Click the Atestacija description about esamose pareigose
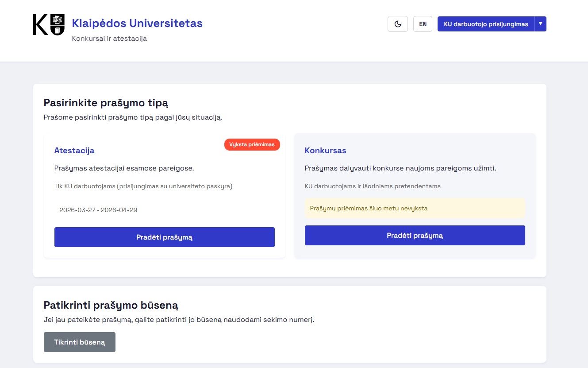 [x=124, y=168]
